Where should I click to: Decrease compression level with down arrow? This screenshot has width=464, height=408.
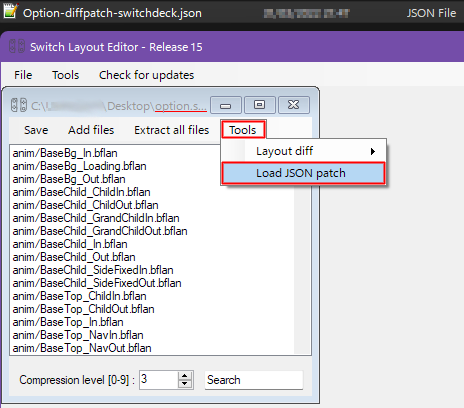185,384
